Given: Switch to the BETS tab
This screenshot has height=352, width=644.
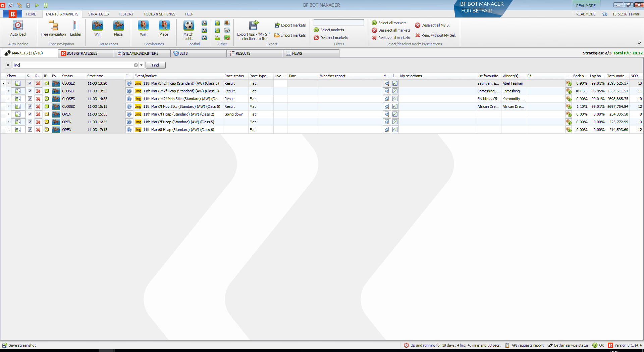Looking at the screenshot, I should [199, 53].
